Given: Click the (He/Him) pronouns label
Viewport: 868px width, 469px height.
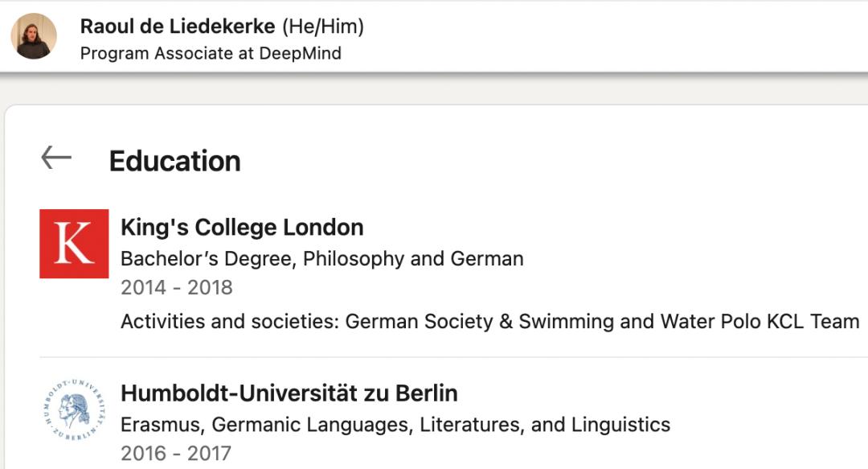Looking at the screenshot, I should click(322, 27).
